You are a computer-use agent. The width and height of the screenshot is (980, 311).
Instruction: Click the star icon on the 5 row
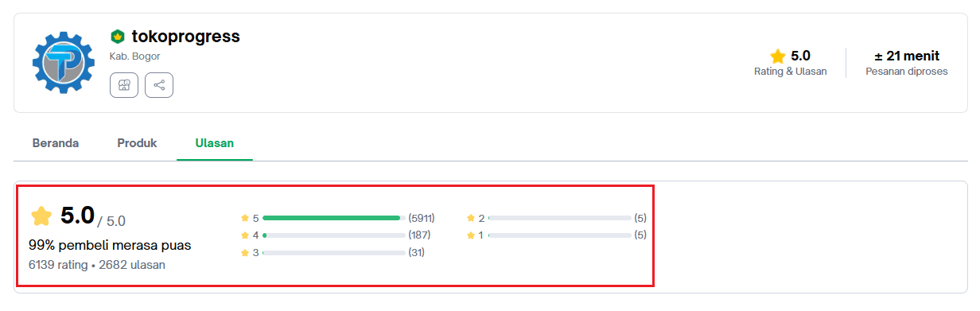(x=245, y=218)
